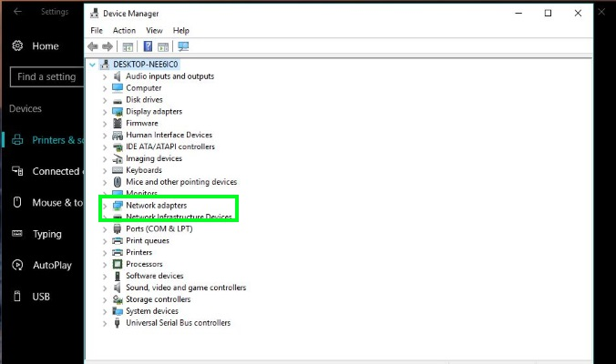Open the Properties toolbar icon
616x364 pixels.
tap(128, 47)
